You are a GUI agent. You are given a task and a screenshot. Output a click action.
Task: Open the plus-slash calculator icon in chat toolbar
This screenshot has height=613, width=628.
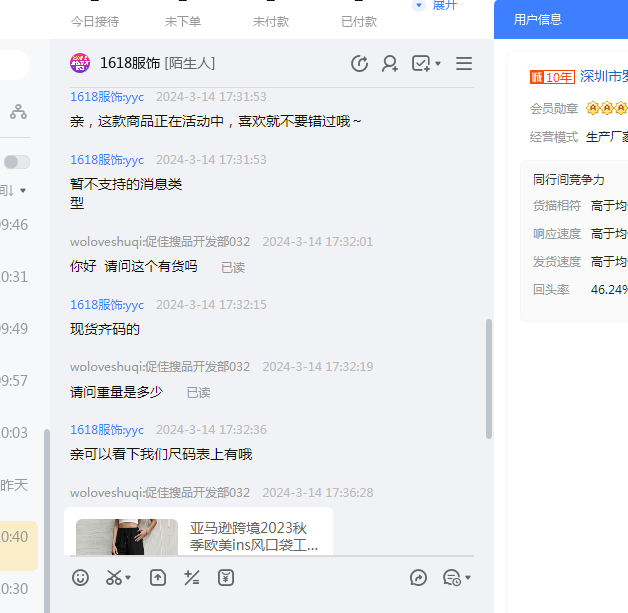tap(192, 577)
